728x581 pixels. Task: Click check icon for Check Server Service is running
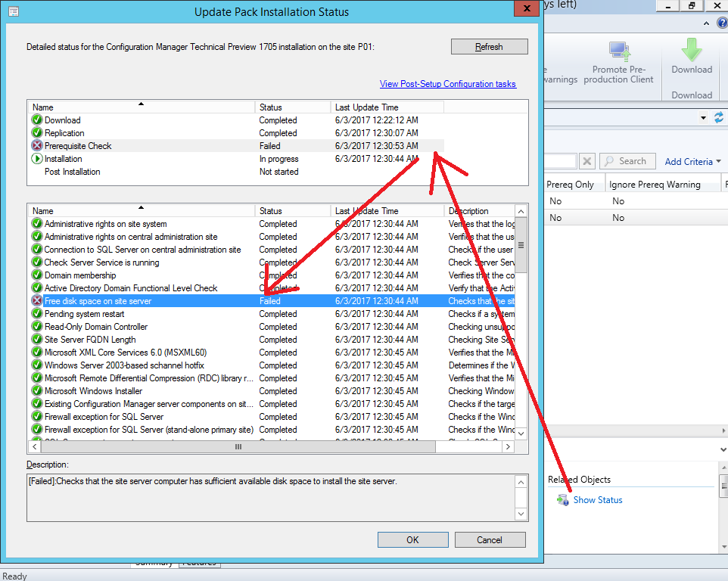tap(36, 263)
